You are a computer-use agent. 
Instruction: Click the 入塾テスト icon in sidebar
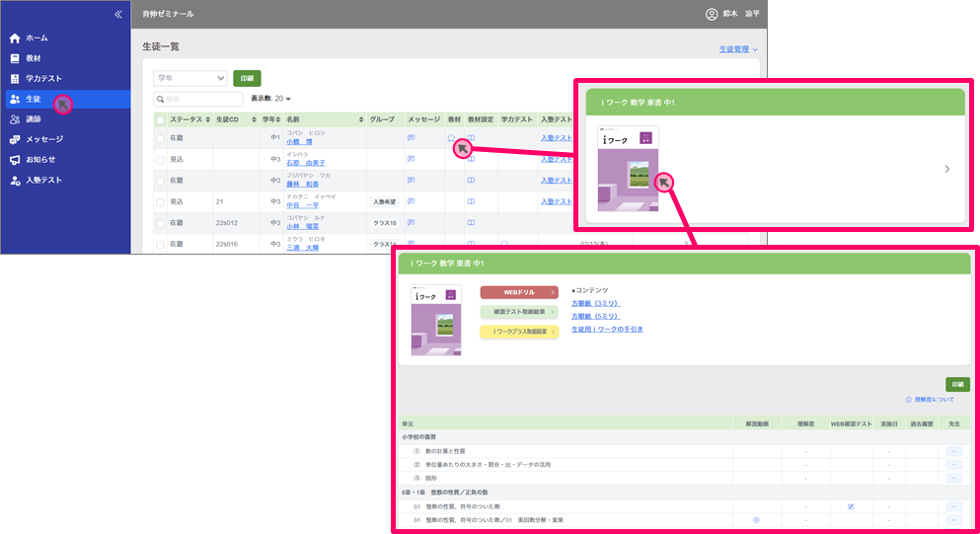tap(14, 181)
